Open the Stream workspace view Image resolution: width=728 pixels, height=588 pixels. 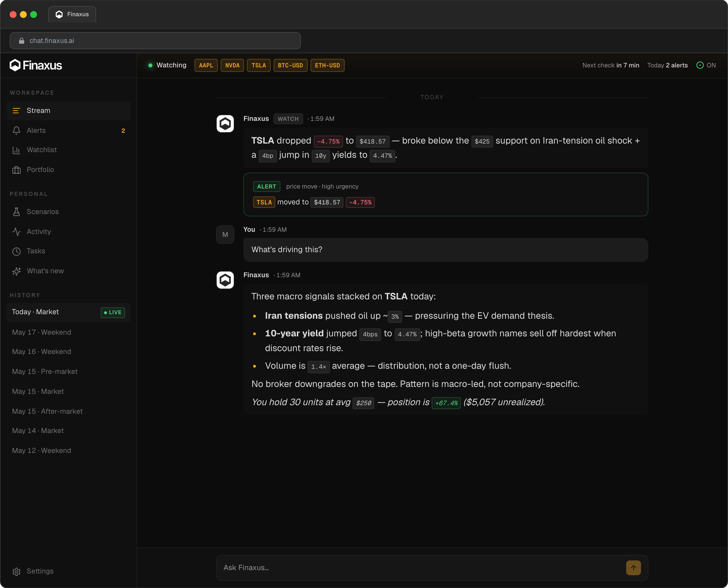click(x=69, y=111)
